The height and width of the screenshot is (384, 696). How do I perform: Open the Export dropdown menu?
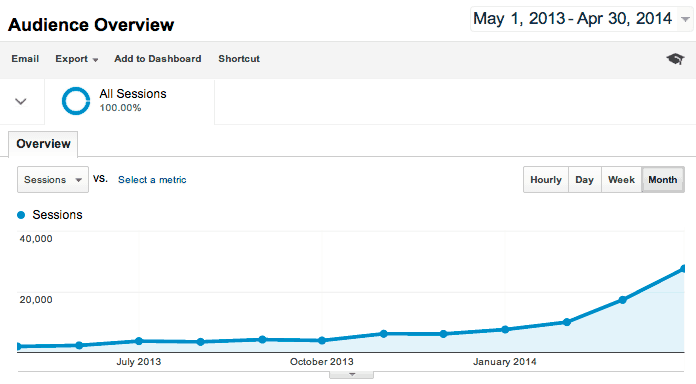[x=76, y=59]
